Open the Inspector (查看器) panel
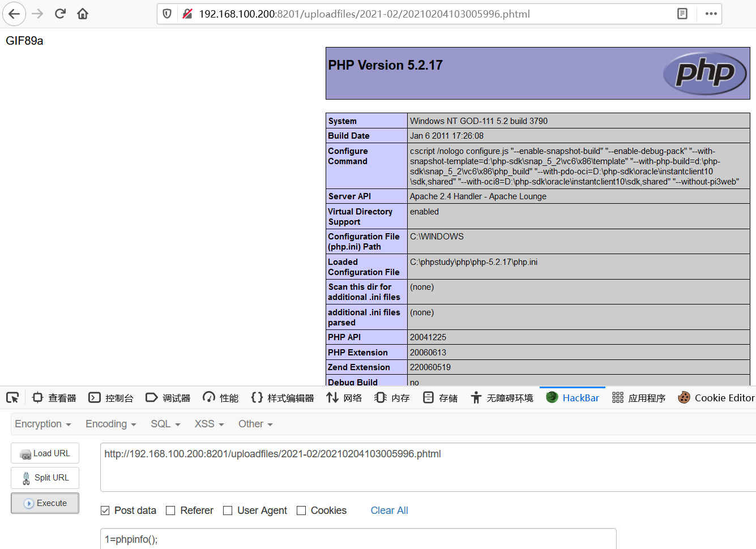 [54, 398]
